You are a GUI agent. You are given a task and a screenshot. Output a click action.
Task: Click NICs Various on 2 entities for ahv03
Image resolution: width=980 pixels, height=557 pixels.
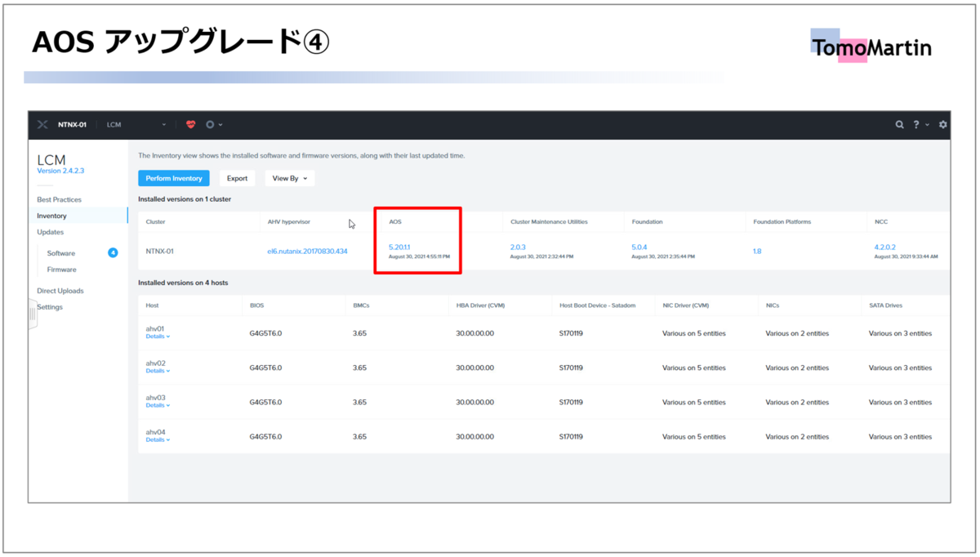tap(796, 402)
